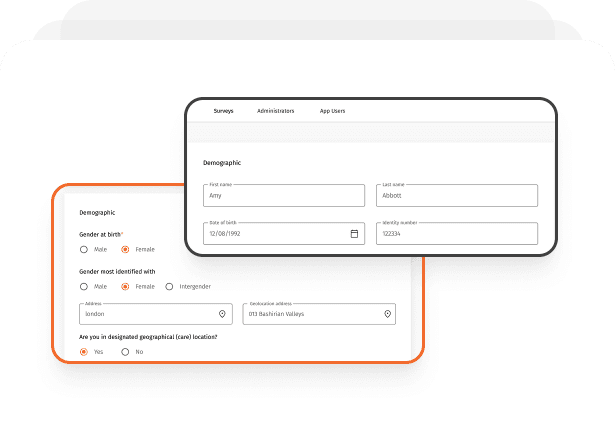
Task: Choose the Intergender radio option
Action: click(169, 287)
